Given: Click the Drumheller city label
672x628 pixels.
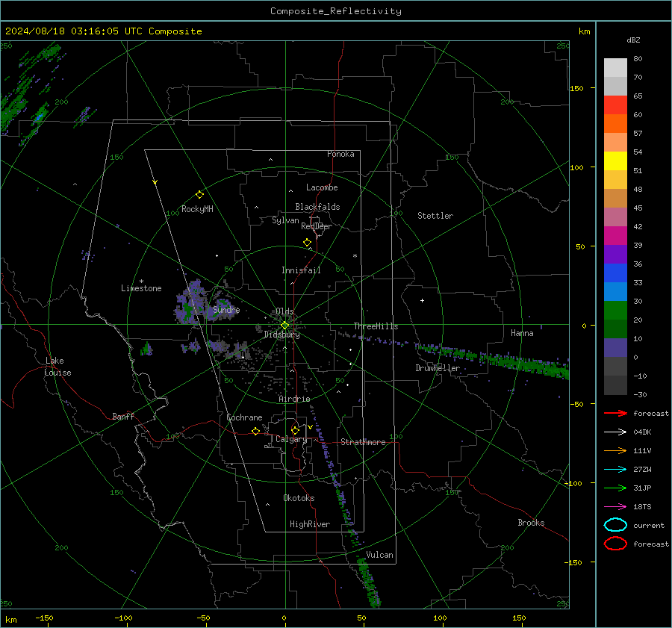Looking at the screenshot, I should pos(438,368).
